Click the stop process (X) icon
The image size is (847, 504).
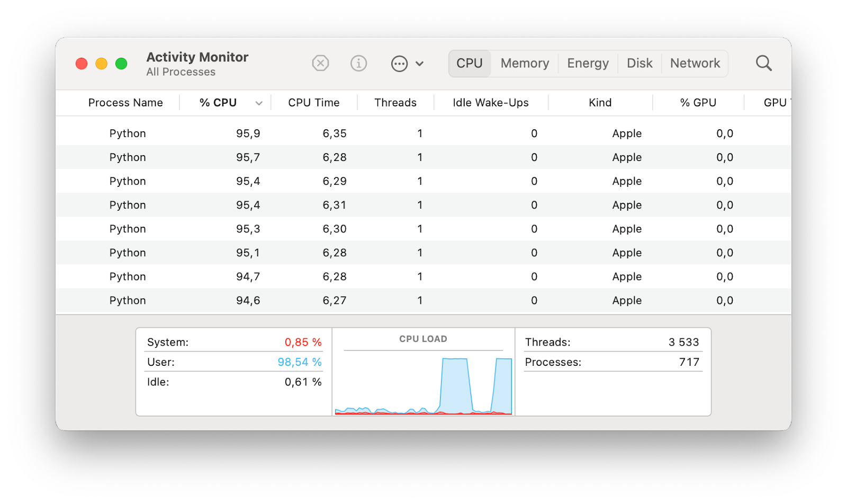pos(320,64)
